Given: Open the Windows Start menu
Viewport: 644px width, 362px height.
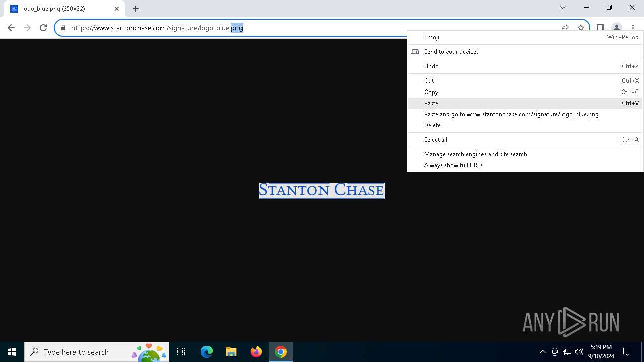Looking at the screenshot, I should tap(12, 352).
